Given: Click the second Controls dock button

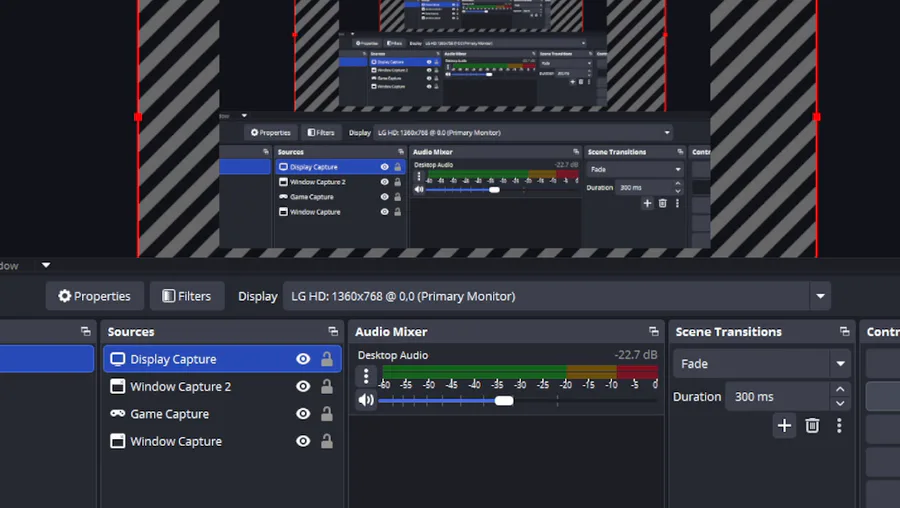Looking at the screenshot, I should pyautogui.click(x=883, y=397).
